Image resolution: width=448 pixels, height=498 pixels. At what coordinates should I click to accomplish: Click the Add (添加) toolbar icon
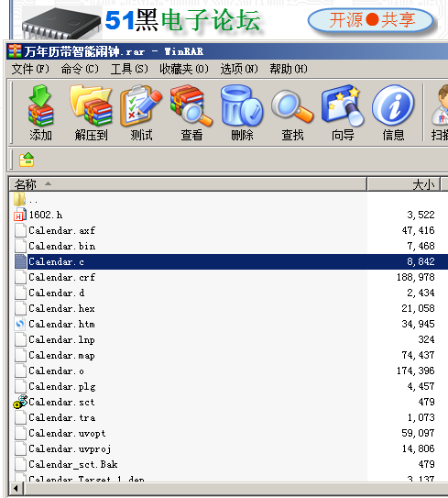(40, 113)
